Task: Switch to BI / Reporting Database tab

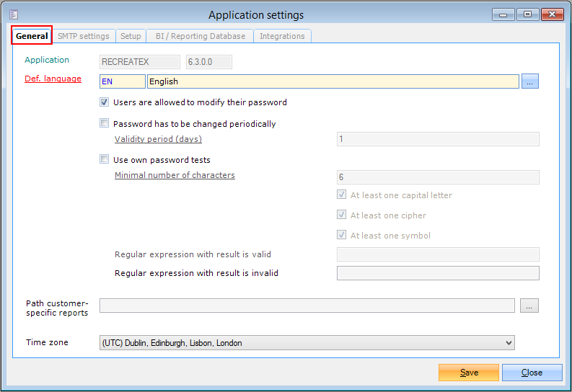Action: [x=200, y=36]
